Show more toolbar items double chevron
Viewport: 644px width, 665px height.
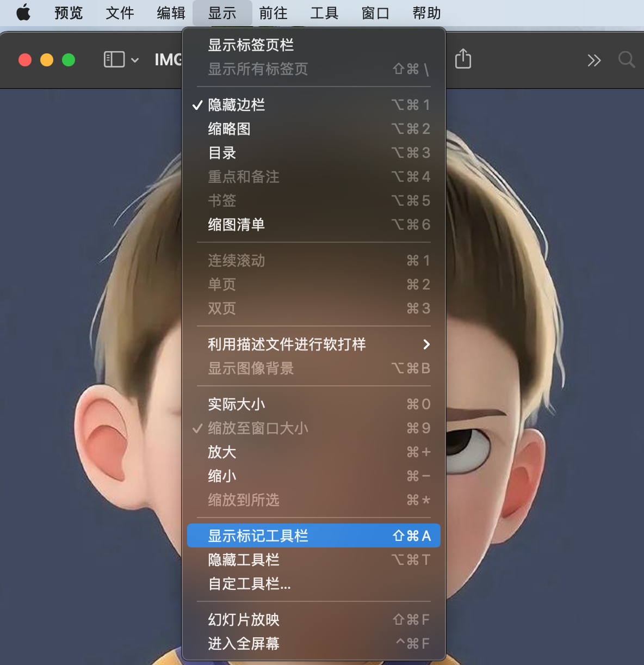[594, 60]
